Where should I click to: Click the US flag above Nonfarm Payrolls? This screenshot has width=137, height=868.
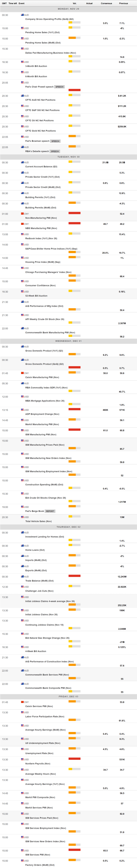22,759
